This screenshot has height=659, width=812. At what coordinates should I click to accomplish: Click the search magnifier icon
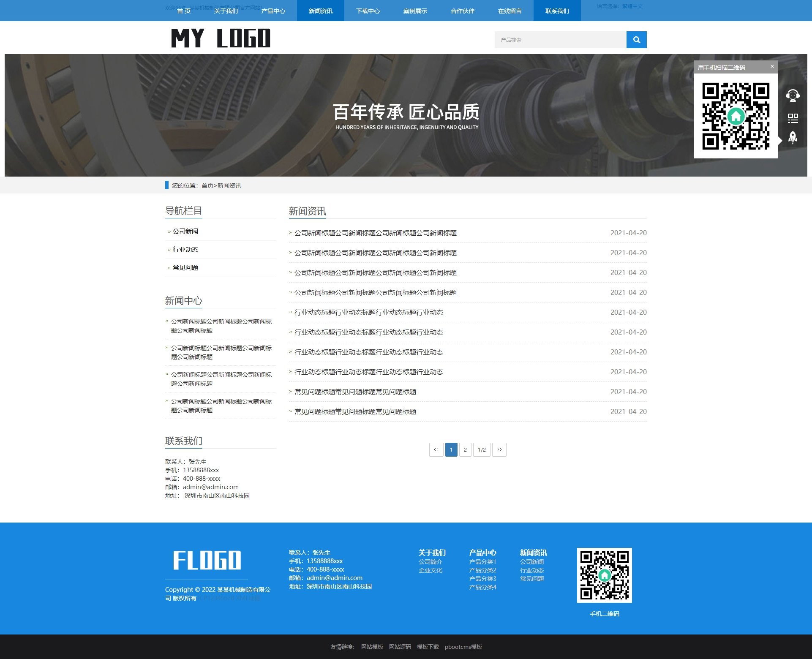click(x=637, y=39)
